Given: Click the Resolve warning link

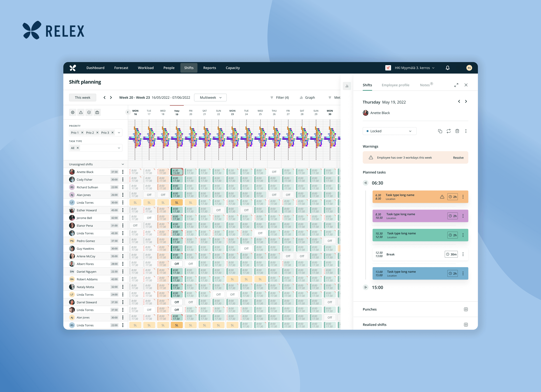Looking at the screenshot, I should pos(458,158).
